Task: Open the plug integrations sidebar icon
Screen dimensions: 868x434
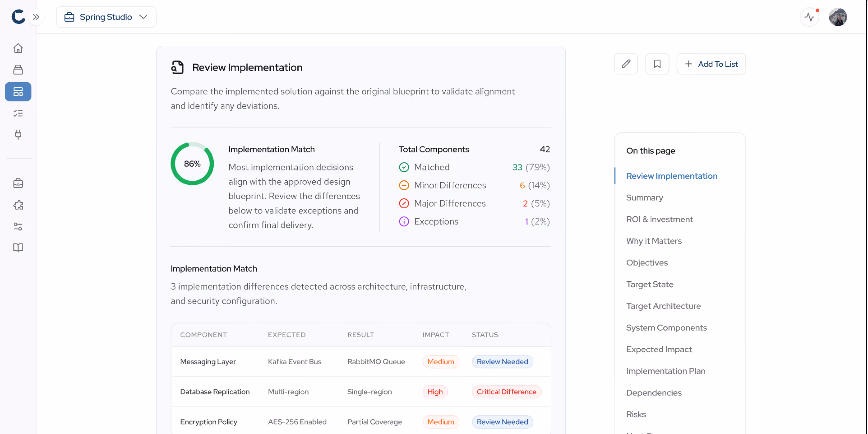Action: pyautogui.click(x=18, y=135)
